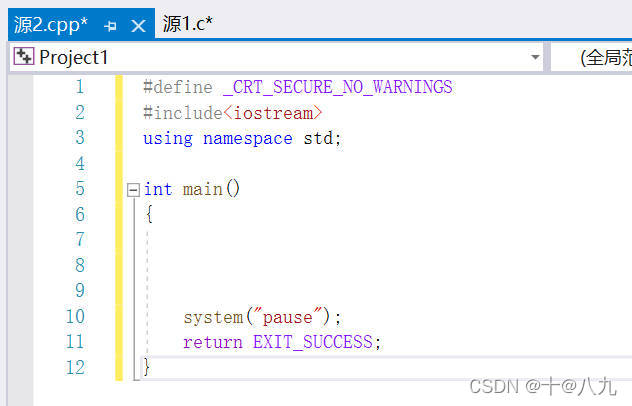Click the system call on line 10

click(213, 317)
